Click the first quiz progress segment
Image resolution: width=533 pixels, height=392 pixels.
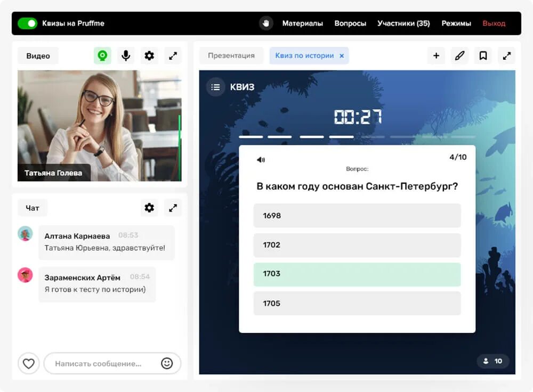pos(251,137)
